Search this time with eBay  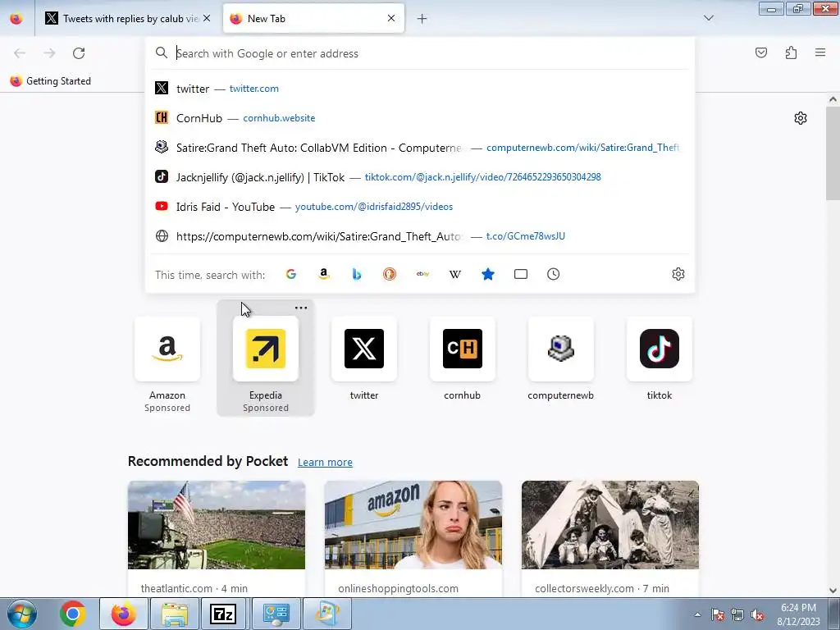click(422, 274)
